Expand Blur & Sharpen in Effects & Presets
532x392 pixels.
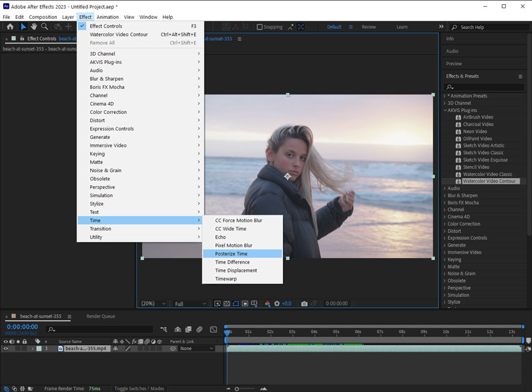tap(445, 195)
